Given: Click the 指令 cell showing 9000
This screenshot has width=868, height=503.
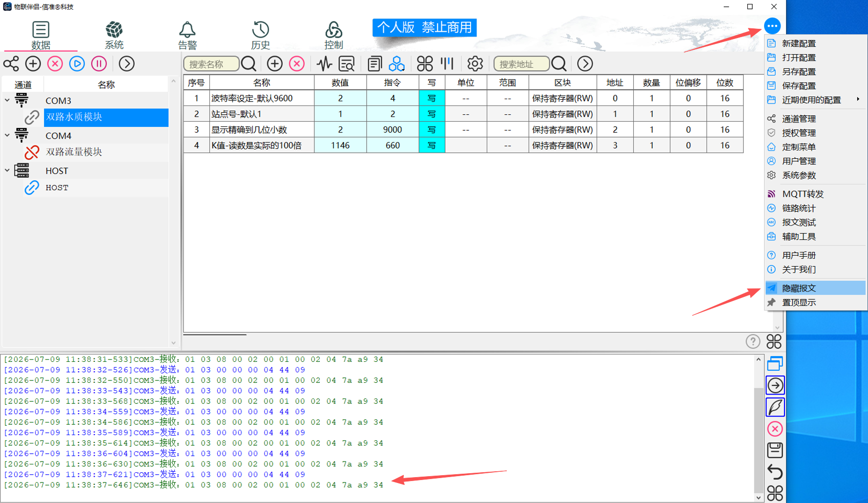Looking at the screenshot, I should click(393, 129).
